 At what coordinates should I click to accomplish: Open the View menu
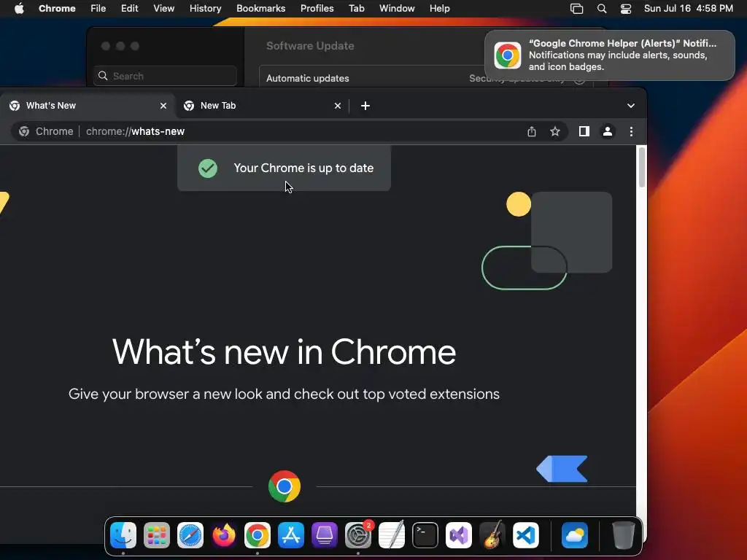point(164,9)
